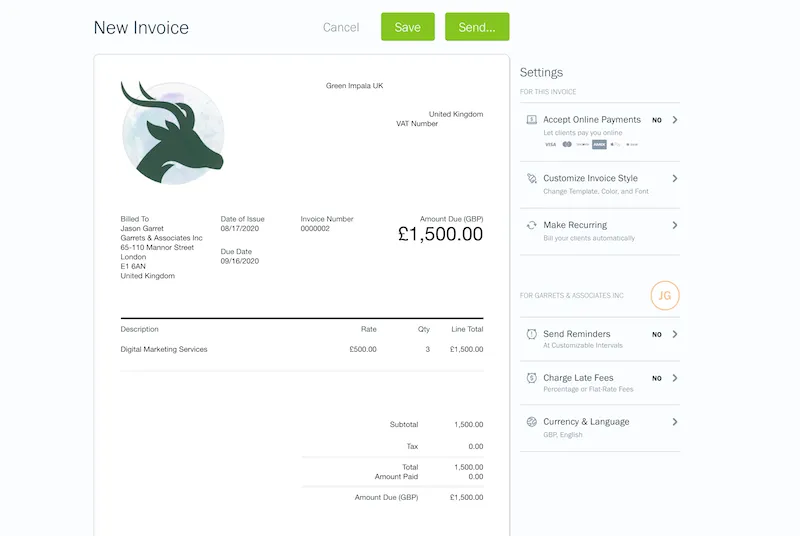Open the Accept Online Payments setting label
The height and width of the screenshot is (536, 800).
(x=591, y=120)
